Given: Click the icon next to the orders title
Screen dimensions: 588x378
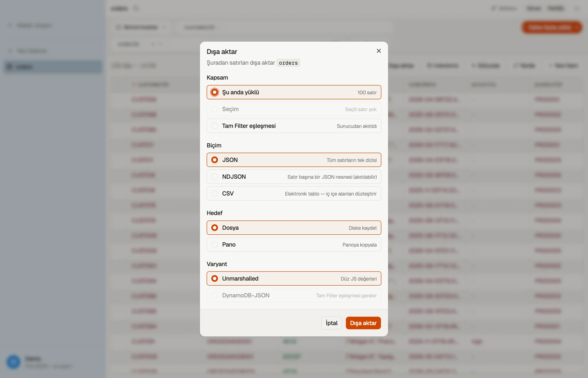Looking at the screenshot, I should point(136,9).
